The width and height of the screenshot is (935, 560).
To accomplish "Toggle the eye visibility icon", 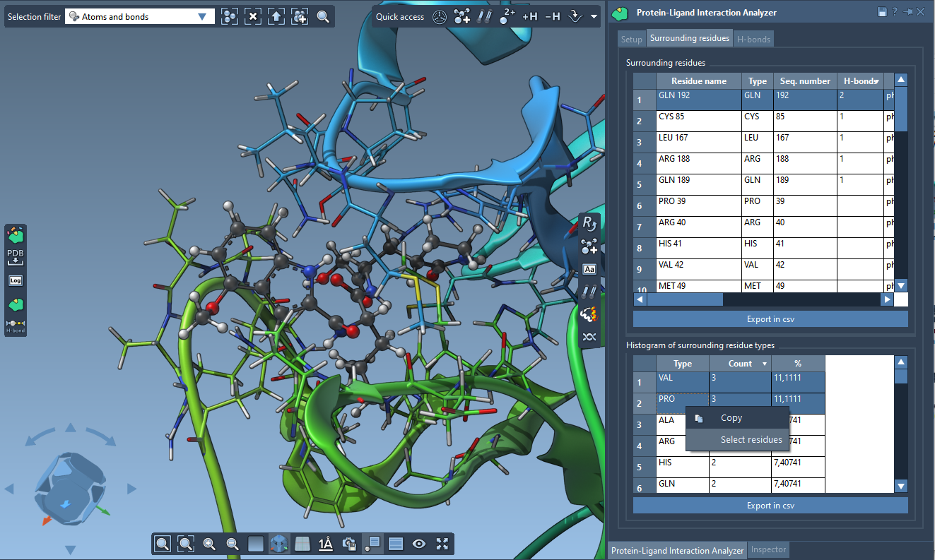I will 419,544.
